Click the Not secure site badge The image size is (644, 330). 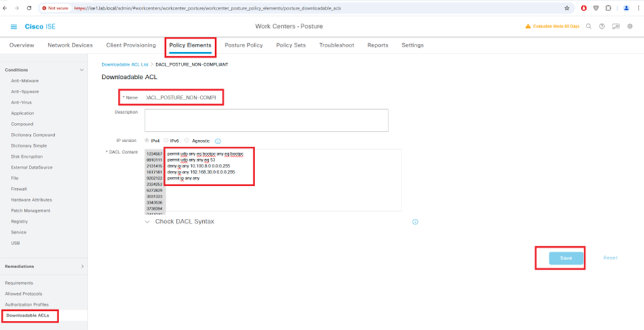pyautogui.click(x=55, y=8)
